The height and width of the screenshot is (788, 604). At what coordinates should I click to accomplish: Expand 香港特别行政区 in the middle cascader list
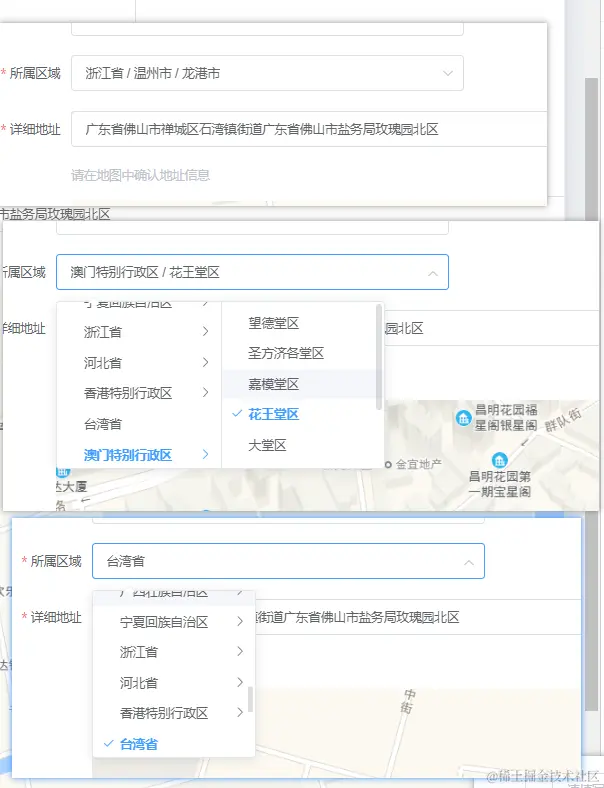point(139,393)
